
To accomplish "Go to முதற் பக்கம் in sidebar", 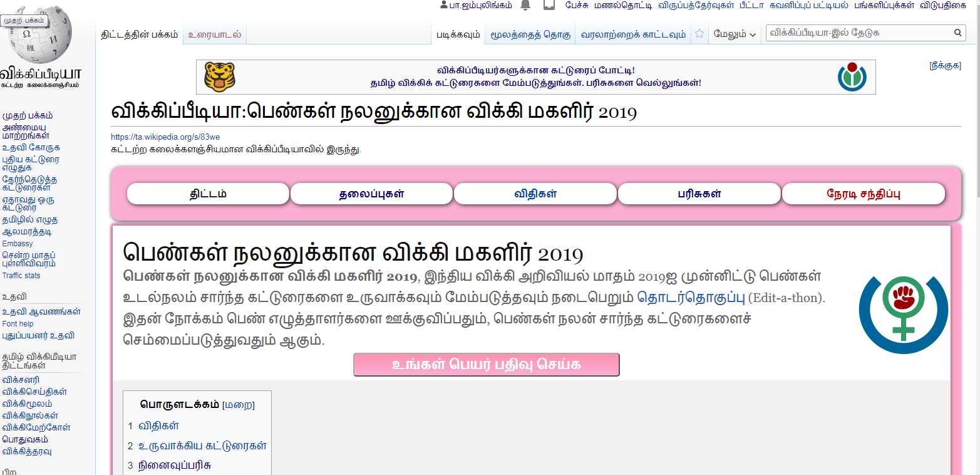I will coord(28,115).
